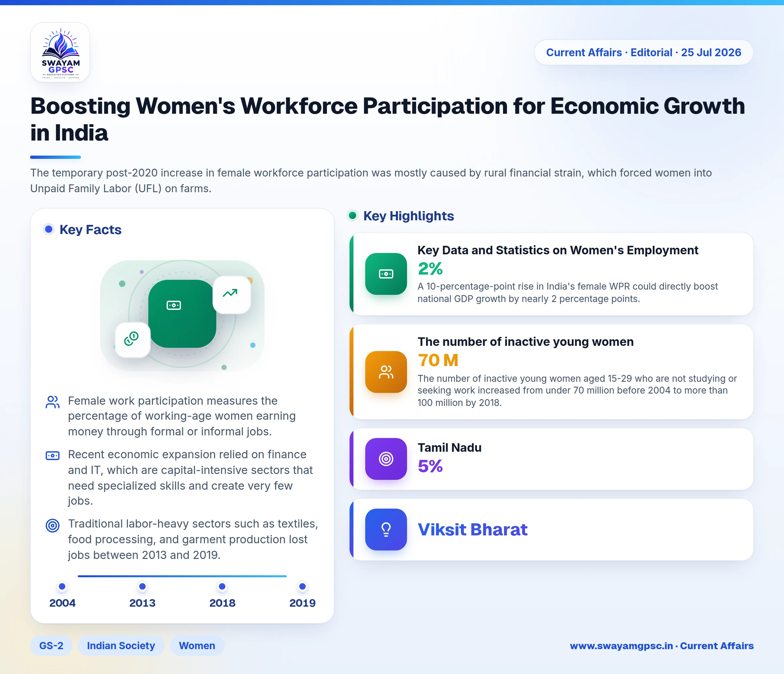Click the 2% statistic value
Image resolution: width=784 pixels, height=674 pixels.
tap(430, 269)
